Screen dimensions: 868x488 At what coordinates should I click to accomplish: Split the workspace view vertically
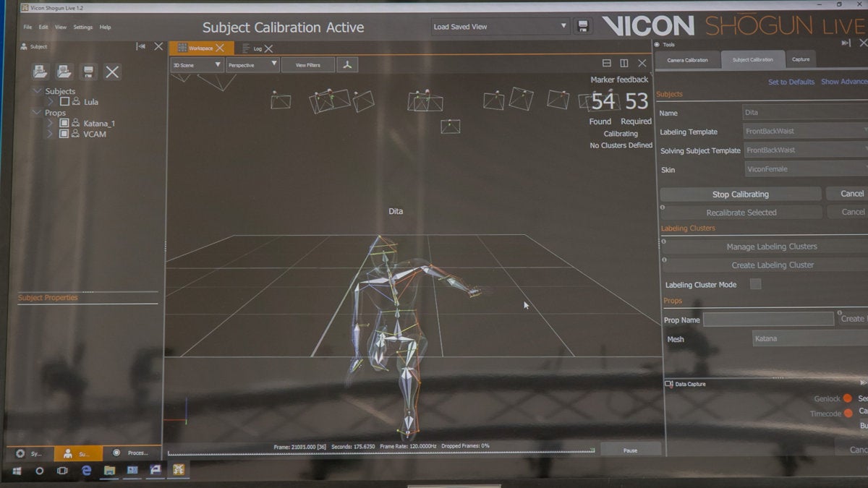pyautogui.click(x=624, y=64)
